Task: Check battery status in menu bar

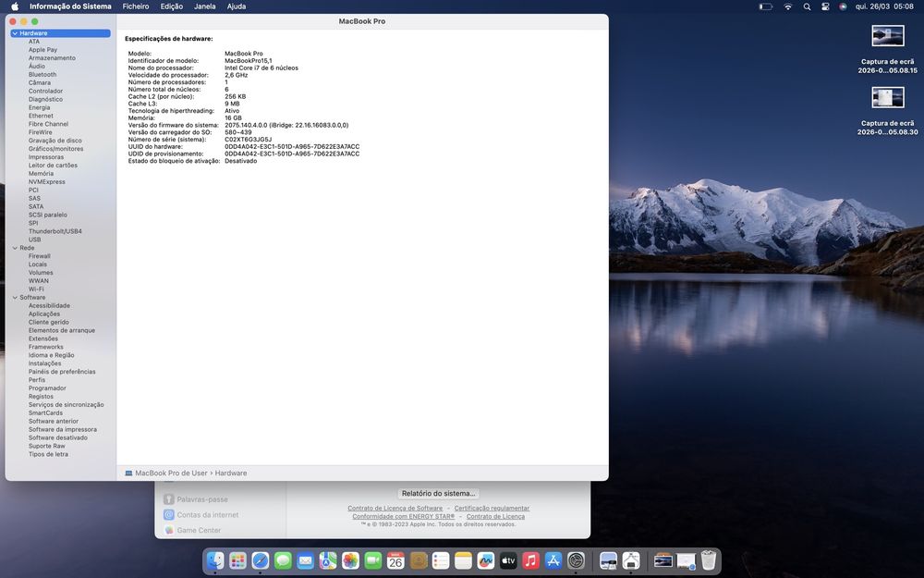Action: [x=765, y=6]
